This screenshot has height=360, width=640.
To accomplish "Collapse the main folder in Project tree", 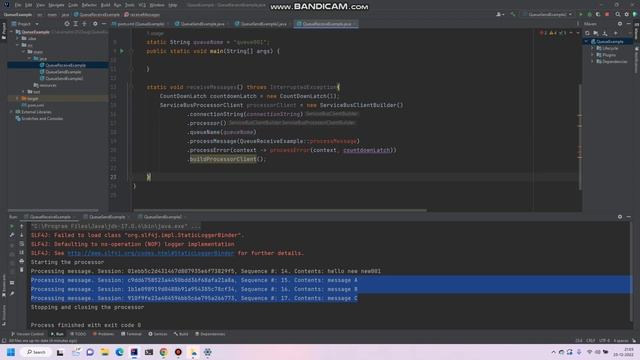I will point(24,52).
